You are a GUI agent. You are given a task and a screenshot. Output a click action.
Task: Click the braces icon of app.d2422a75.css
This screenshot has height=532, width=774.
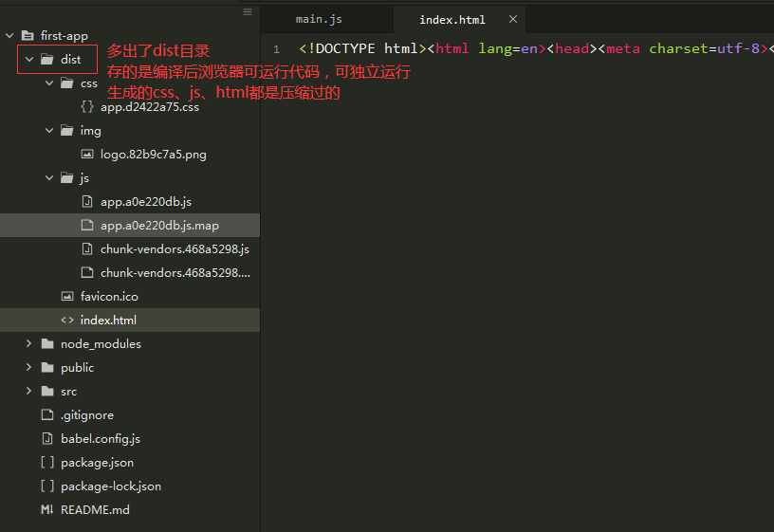[87, 106]
